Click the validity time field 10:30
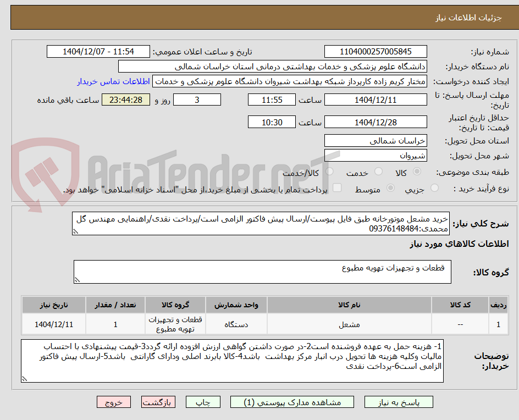519x420 pixels. (272, 122)
